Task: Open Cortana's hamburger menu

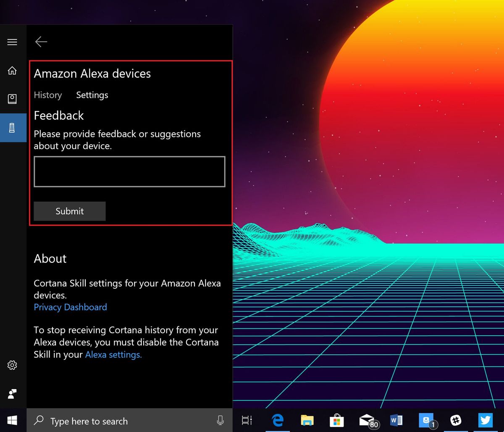Action: tap(13, 42)
